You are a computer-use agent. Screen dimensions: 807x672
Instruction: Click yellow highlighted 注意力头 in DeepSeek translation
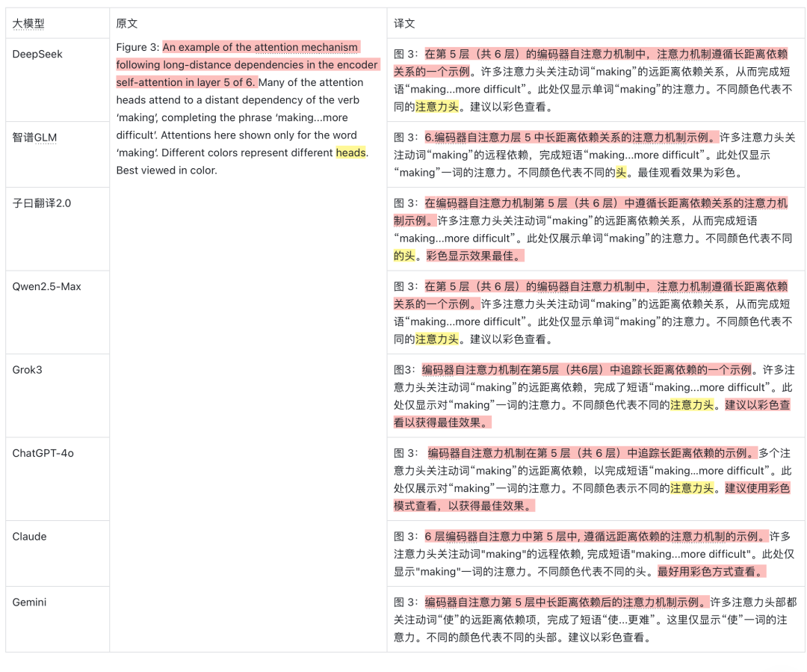pyautogui.click(x=437, y=107)
